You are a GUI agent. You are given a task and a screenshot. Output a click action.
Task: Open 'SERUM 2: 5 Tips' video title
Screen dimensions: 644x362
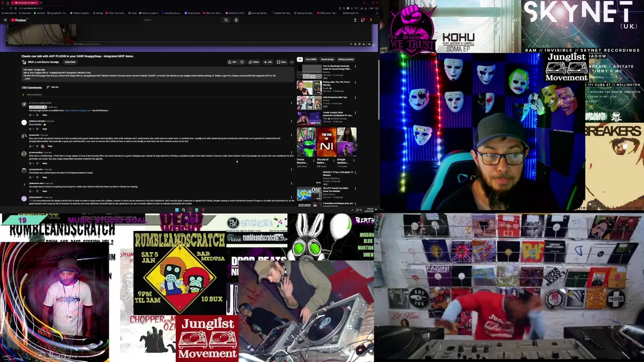(338, 173)
